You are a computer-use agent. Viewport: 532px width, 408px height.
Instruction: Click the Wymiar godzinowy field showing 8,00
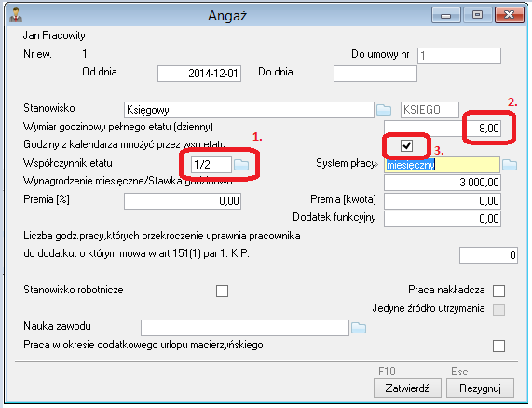click(443, 129)
